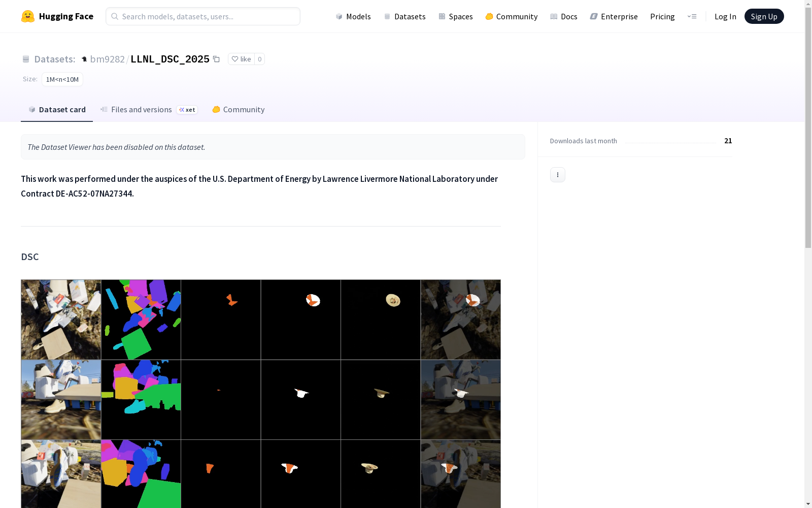Viewport: 812px width, 508px height.
Task: Open the Enterprise page
Action: (614, 16)
